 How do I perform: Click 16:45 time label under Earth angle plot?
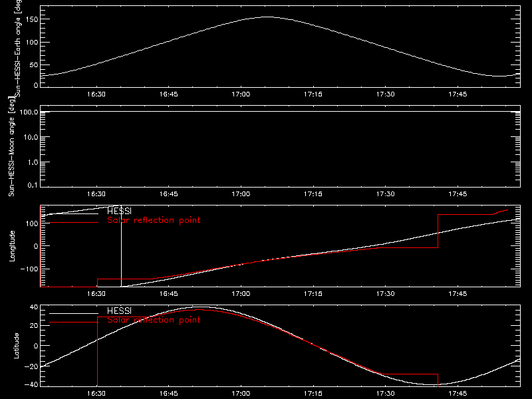pos(168,94)
